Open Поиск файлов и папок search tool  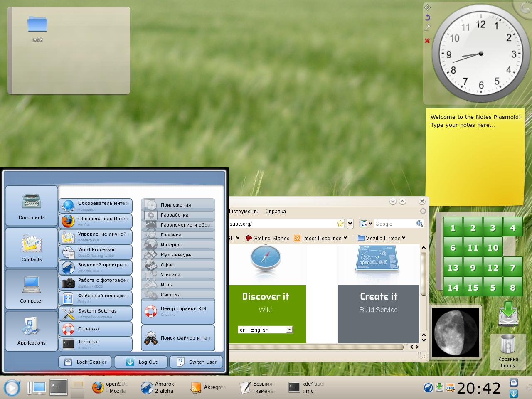(x=178, y=338)
